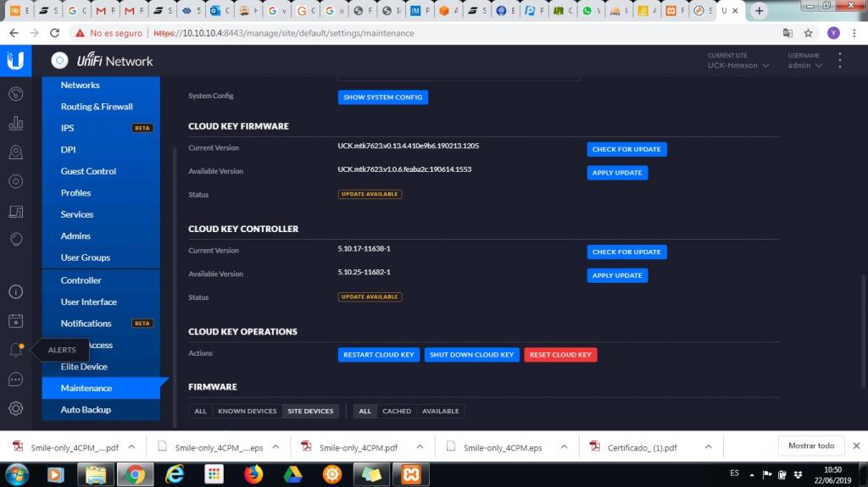Image resolution: width=868 pixels, height=487 pixels.
Task: Open the Chrome profile avatar
Action: 833,33
